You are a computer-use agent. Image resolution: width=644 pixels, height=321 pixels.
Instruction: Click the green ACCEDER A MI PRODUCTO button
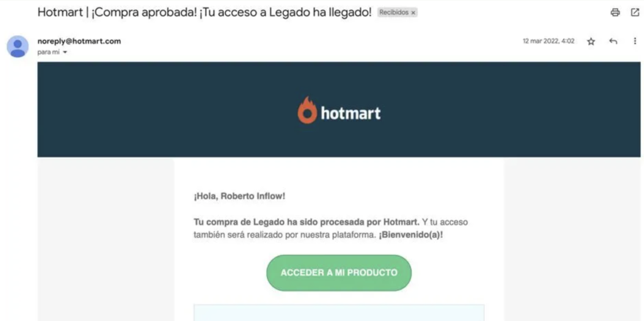[x=339, y=273]
